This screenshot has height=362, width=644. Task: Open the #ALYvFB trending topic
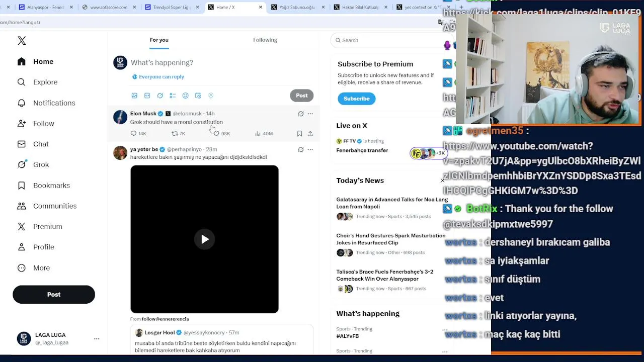point(348,336)
